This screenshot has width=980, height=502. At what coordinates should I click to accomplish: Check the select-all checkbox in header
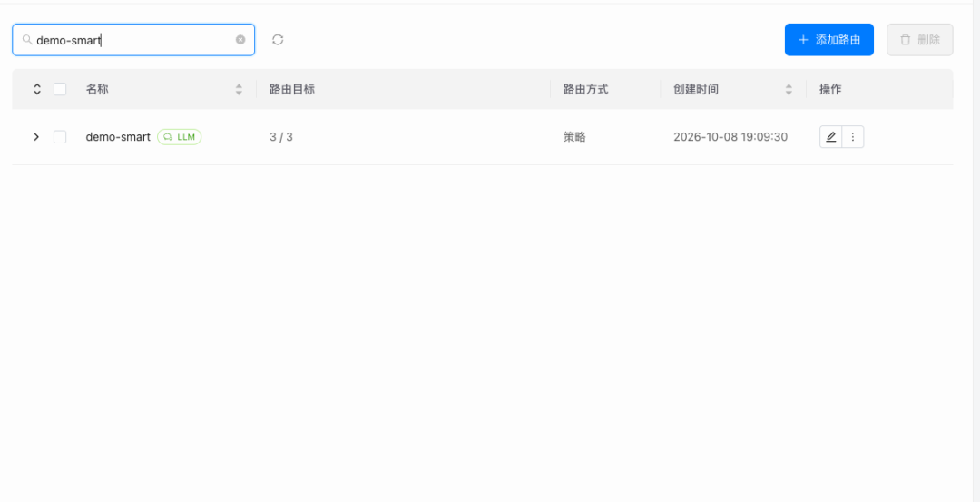tap(60, 89)
